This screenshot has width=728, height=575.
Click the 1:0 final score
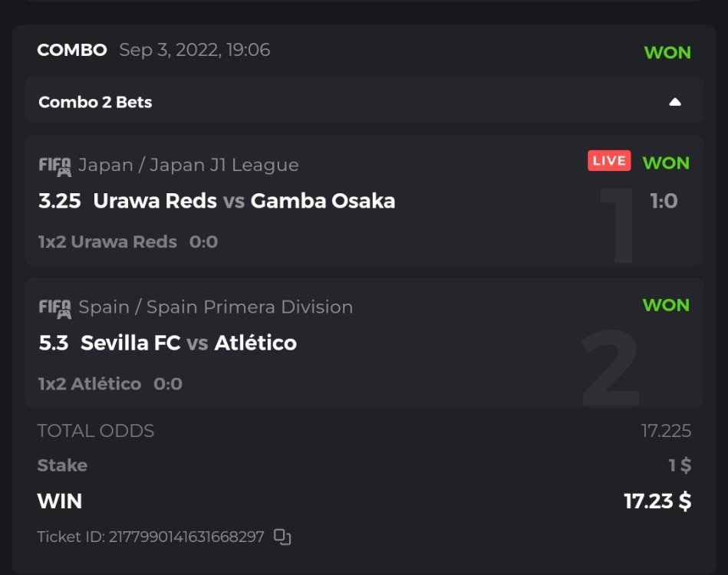(x=664, y=201)
